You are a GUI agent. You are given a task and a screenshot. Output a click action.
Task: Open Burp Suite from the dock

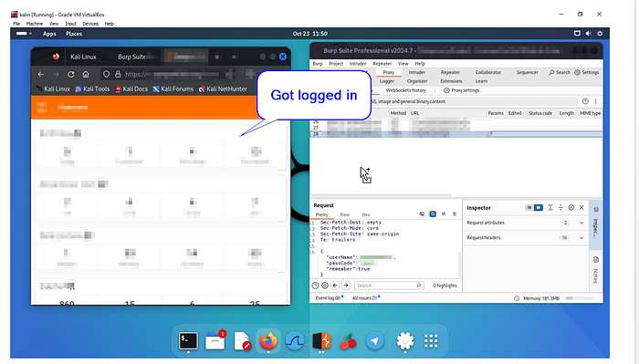click(321, 341)
